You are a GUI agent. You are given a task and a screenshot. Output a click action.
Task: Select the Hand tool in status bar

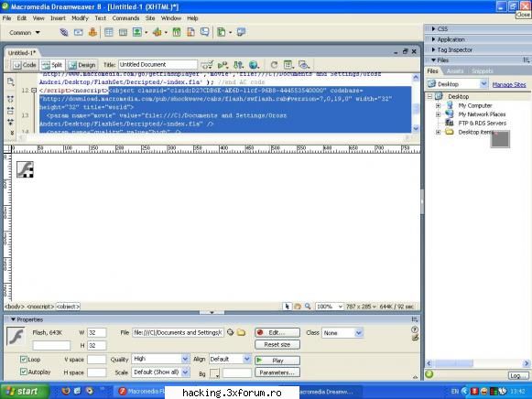click(298, 307)
